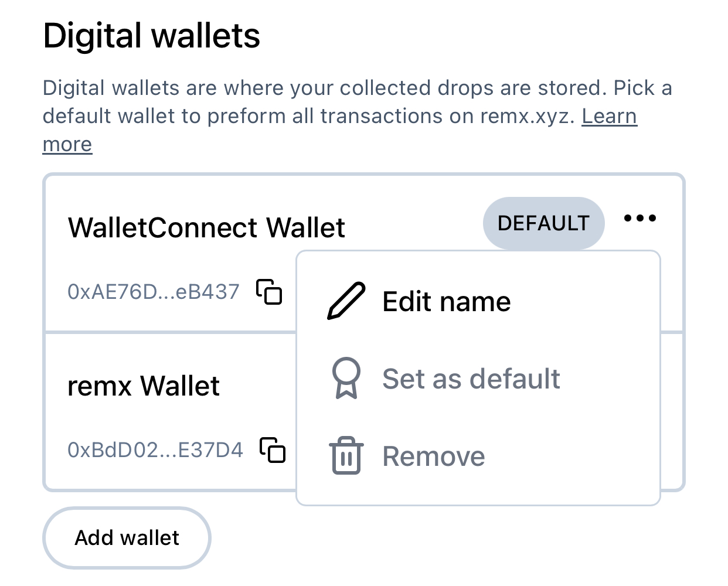Choose "Set as default" menu option
This screenshot has width=728, height=586.
click(471, 379)
